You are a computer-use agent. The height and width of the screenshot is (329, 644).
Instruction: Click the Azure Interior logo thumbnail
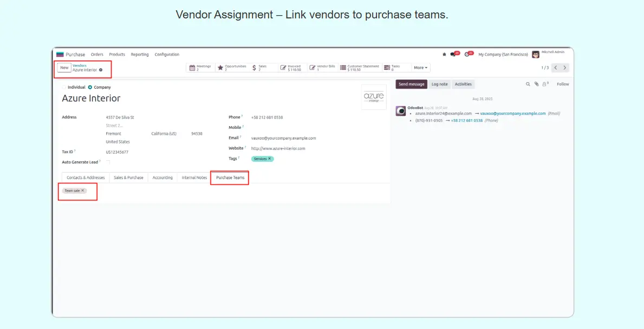point(374,97)
